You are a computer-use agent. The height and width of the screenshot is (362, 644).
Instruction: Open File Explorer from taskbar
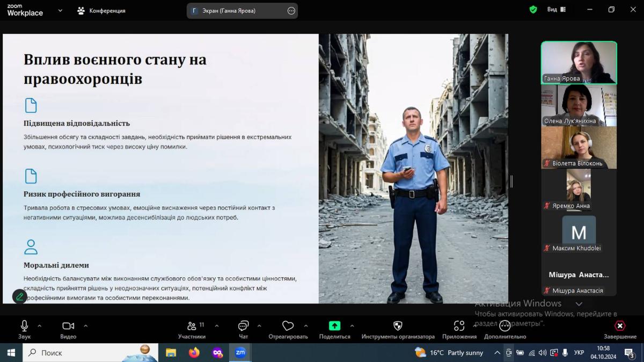[171, 353]
